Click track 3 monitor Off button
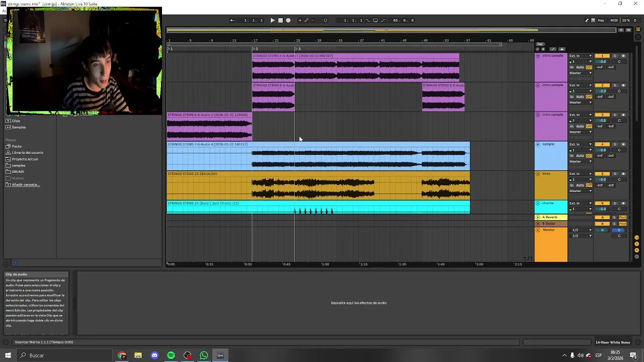 point(589,126)
